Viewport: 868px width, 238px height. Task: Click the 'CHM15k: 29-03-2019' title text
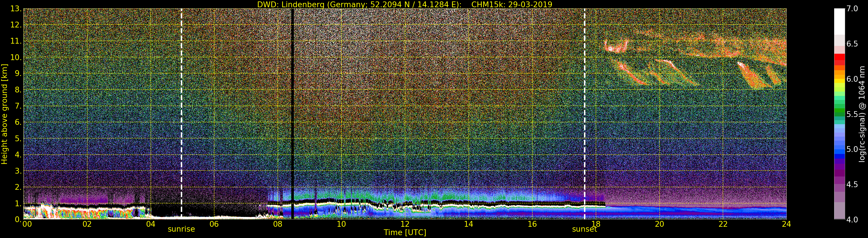tap(512, 4)
